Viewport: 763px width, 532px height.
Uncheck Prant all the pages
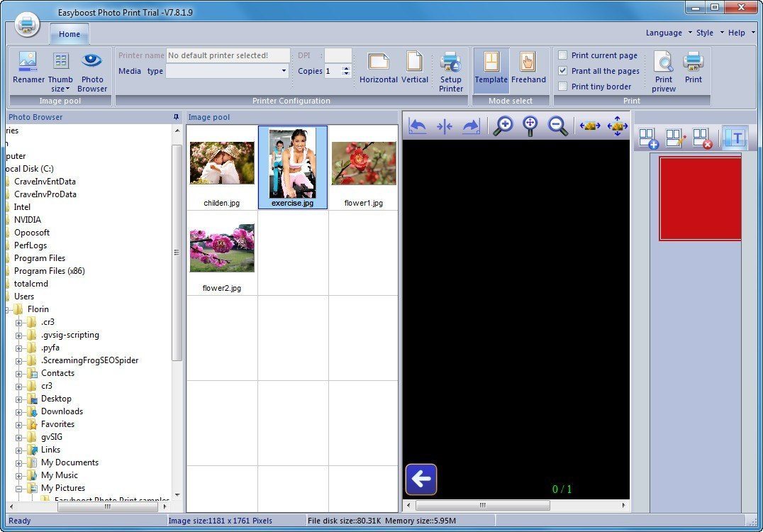pos(562,71)
